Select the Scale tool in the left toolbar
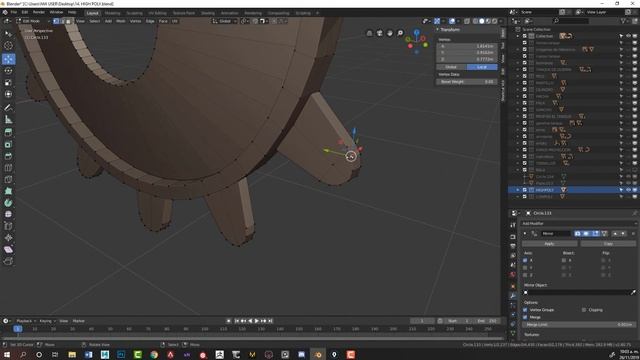Screen dimensions: 640x360 (8, 82)
